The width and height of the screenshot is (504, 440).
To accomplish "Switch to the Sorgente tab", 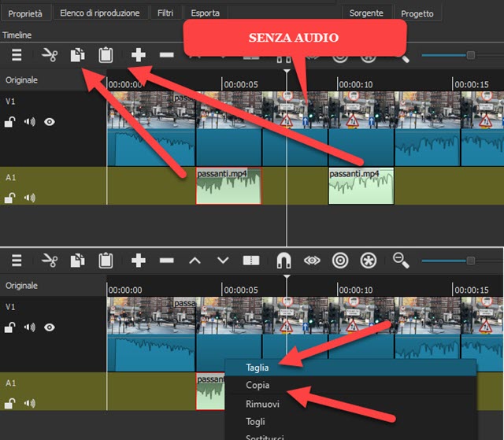I will pos(366,13).
